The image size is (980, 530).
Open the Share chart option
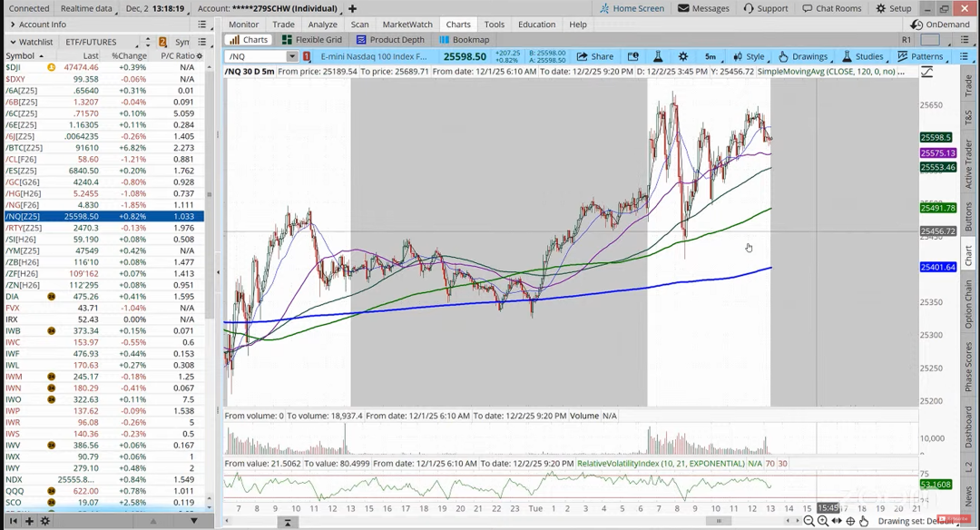coord(595,56)
